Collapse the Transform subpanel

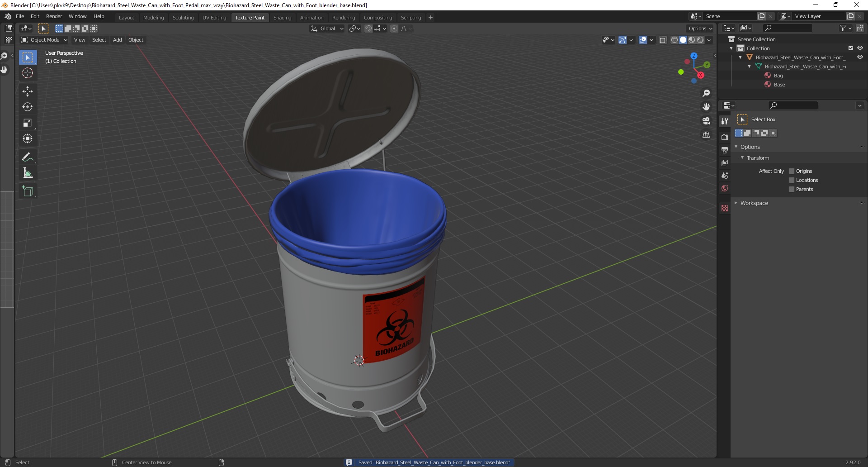click(742, 157)
